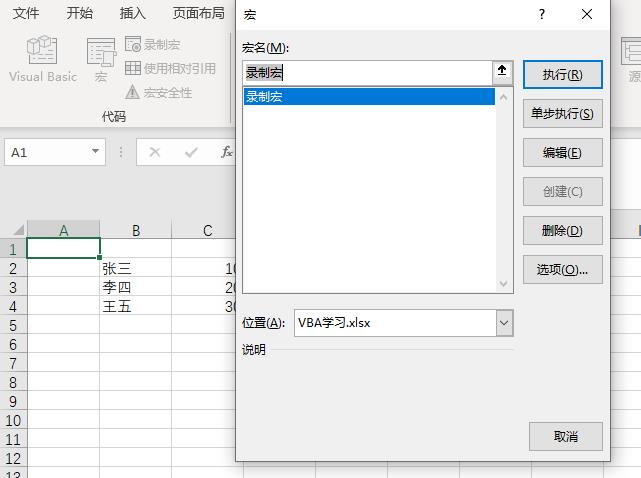Click the 录制宏 ribbon button
The width and height of the screenshot is (641, 478).
tap(152, 44)
